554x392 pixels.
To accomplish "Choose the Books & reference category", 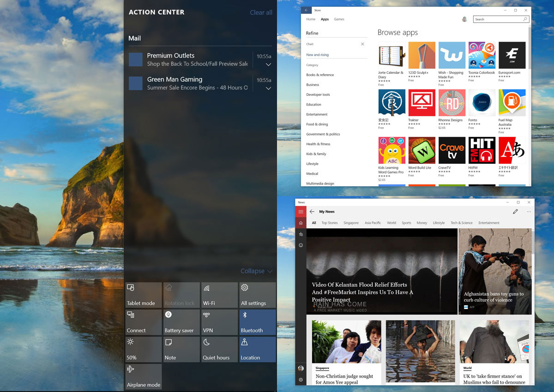I will 320,75.
